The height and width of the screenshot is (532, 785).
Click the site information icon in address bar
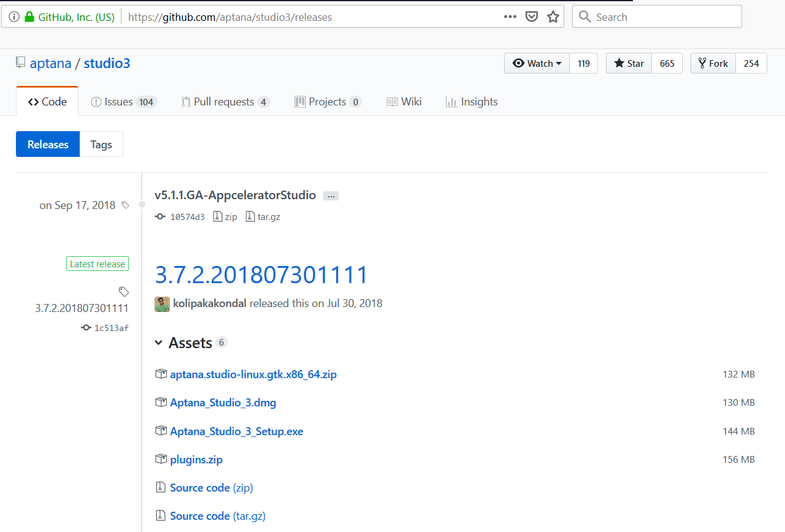(14, 17)
